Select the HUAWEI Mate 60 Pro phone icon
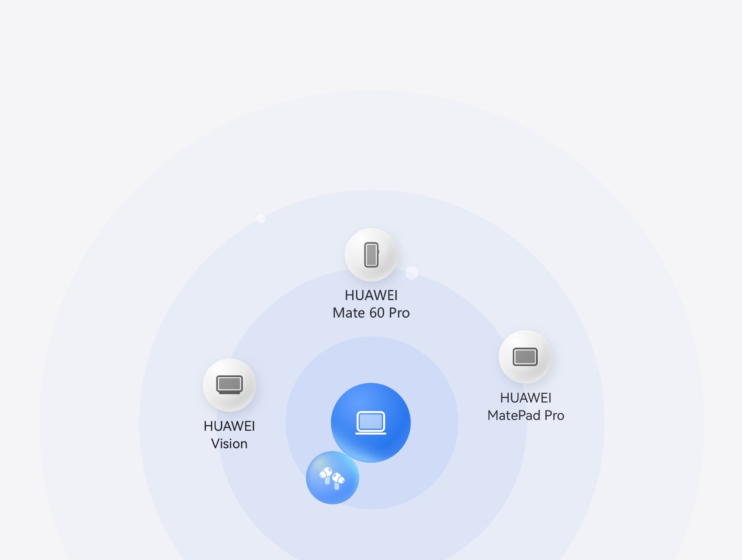 371,255
